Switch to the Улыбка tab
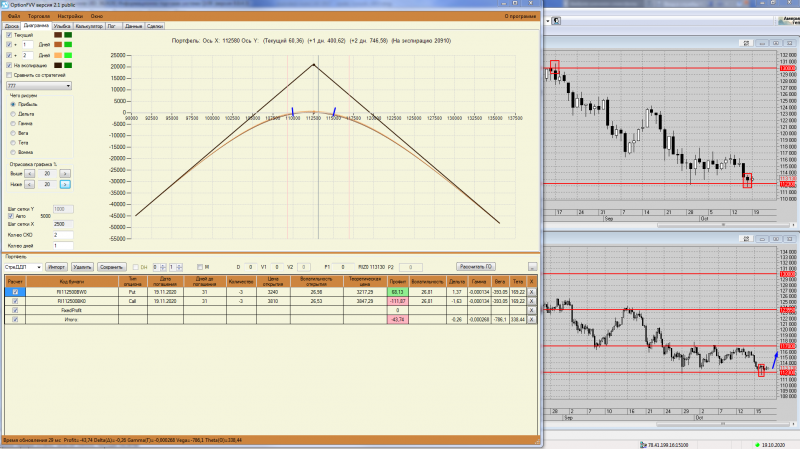The height and width of the screenshot is (449, 800). (x=62, y=26)
